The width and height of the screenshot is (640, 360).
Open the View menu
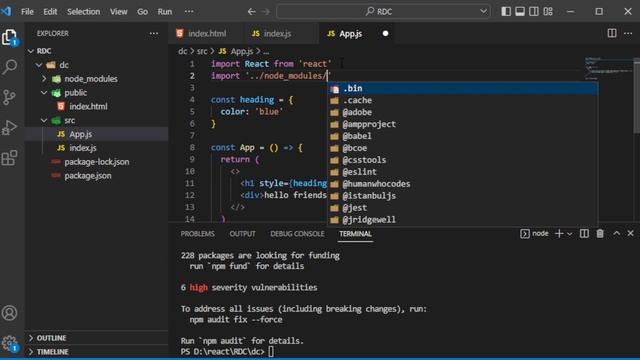118,12
